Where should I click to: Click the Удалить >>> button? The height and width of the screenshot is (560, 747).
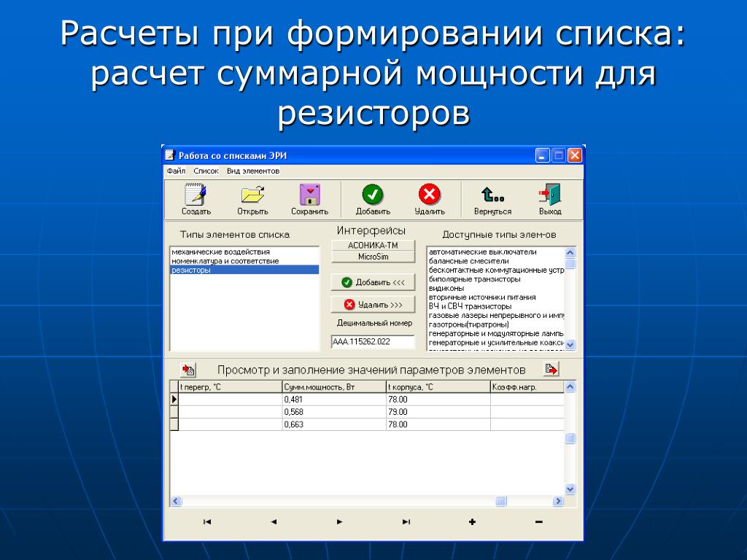click(x=373, y=305)
